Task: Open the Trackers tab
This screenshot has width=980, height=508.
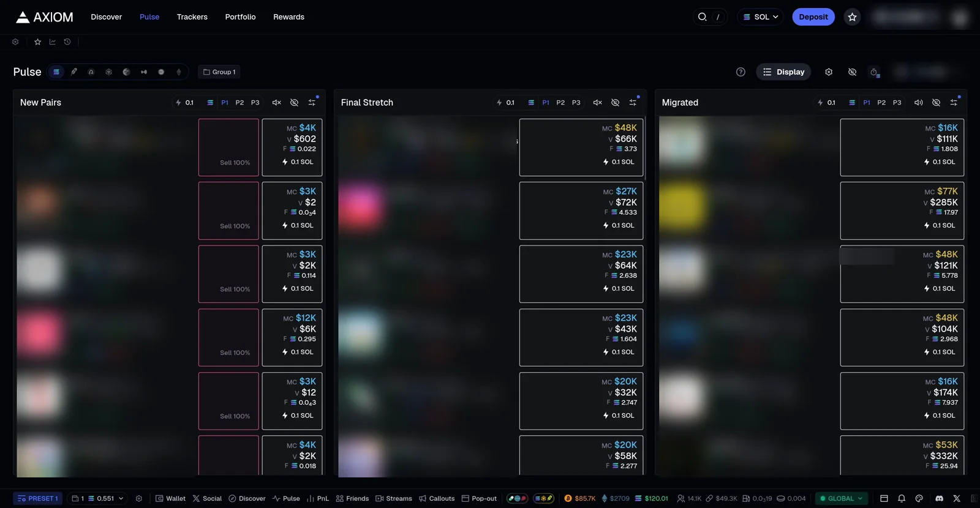Action: pos(192,17)
